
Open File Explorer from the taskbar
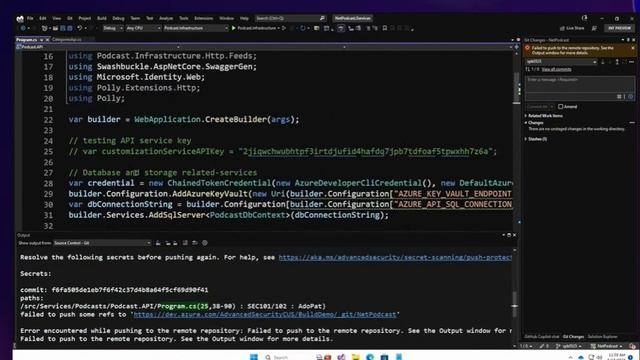(356, 357)
